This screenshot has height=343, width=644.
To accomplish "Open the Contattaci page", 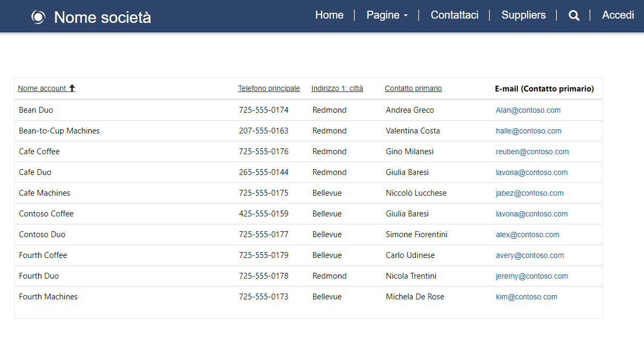I will click(455, 15).
